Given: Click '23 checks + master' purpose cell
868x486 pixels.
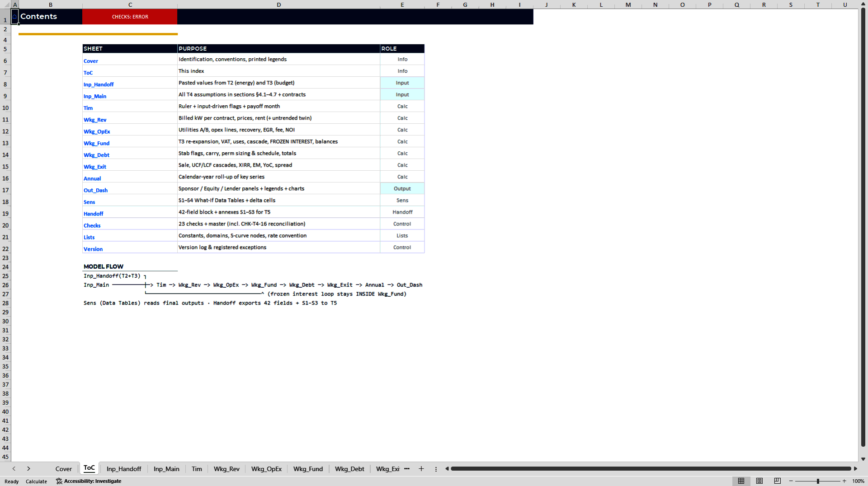Looking at the screenshot, I should [x=278, y=224].
